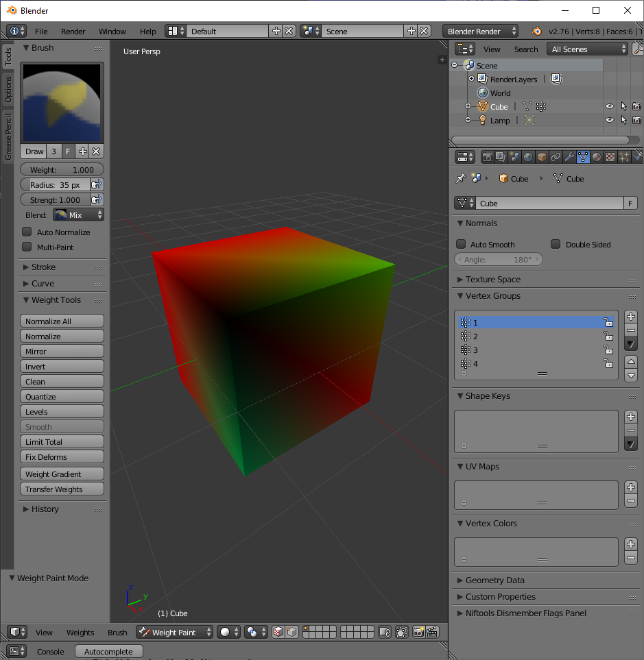The width and height of the screenshot is (644, 660).
Task: Toggle strength pressure sensitivity icon
Action: tap(97, 200)
